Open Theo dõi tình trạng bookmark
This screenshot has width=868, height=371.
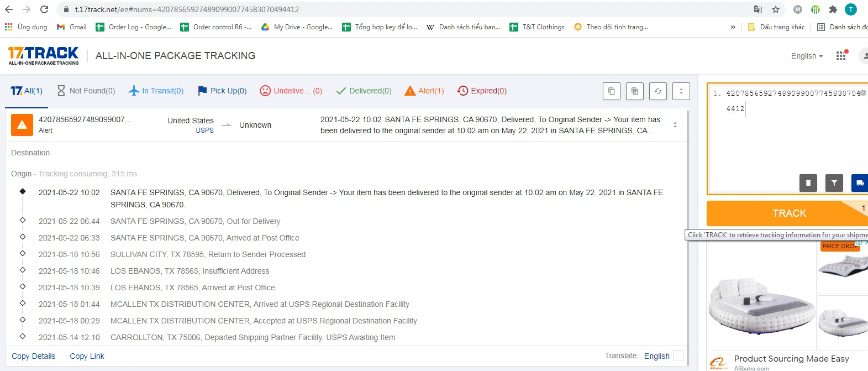(611, 27)
